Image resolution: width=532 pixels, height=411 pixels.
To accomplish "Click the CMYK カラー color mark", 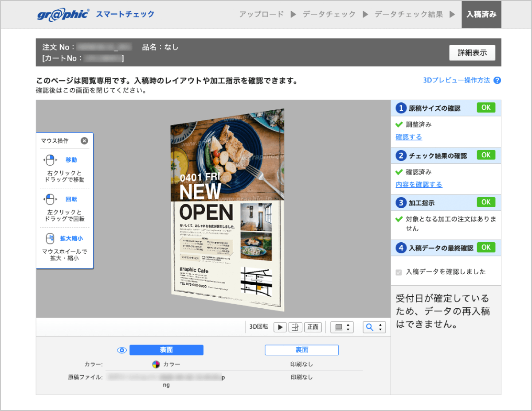I will (156, 364).
